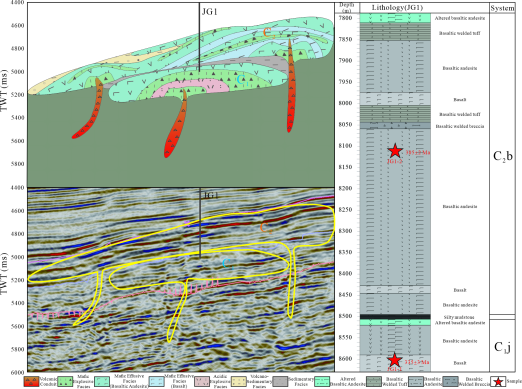Image resolution: width=522 pixels, height=389 pixels.
Task: Click the System column header
Action: (502, 8)
